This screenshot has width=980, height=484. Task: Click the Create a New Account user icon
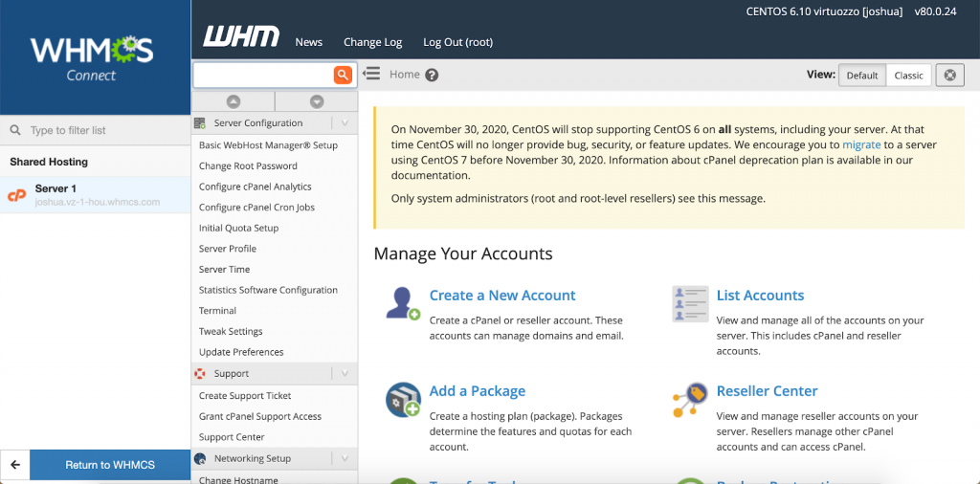(403, 303)
